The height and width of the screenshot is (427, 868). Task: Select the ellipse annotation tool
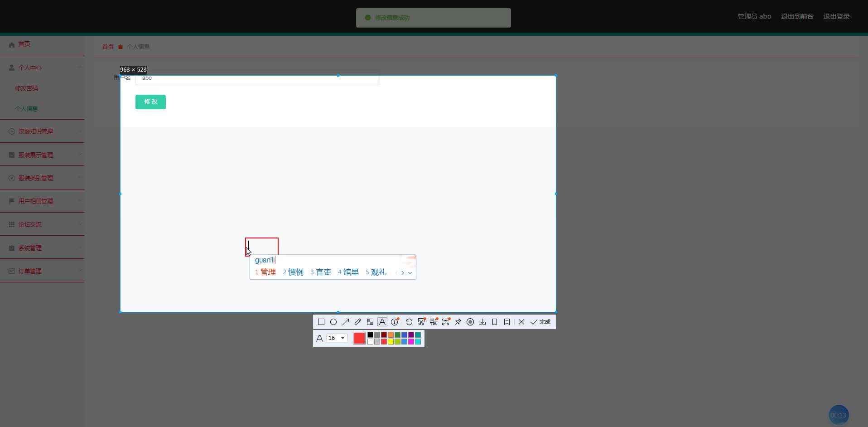(x=333, y=322)
